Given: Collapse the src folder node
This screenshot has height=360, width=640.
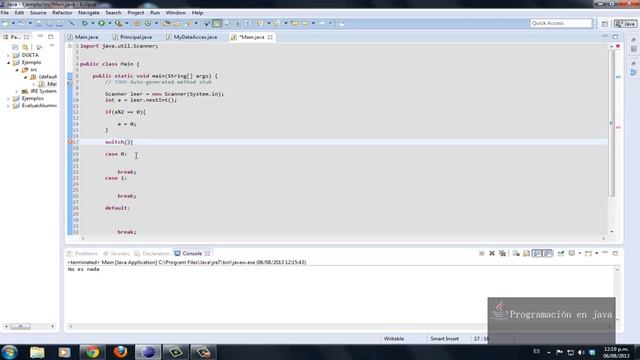Looking at the screenshot, I should pyautogui.click(x=17, y=70).
